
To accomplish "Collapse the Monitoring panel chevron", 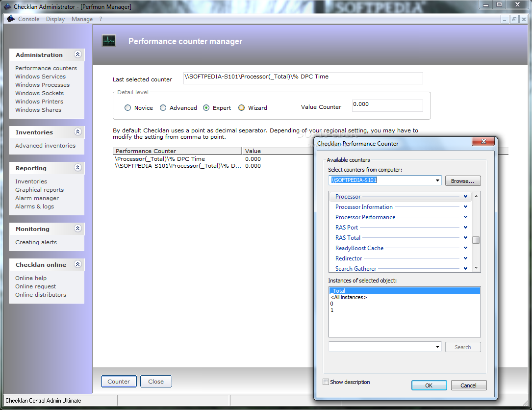I will coord(77,228).
